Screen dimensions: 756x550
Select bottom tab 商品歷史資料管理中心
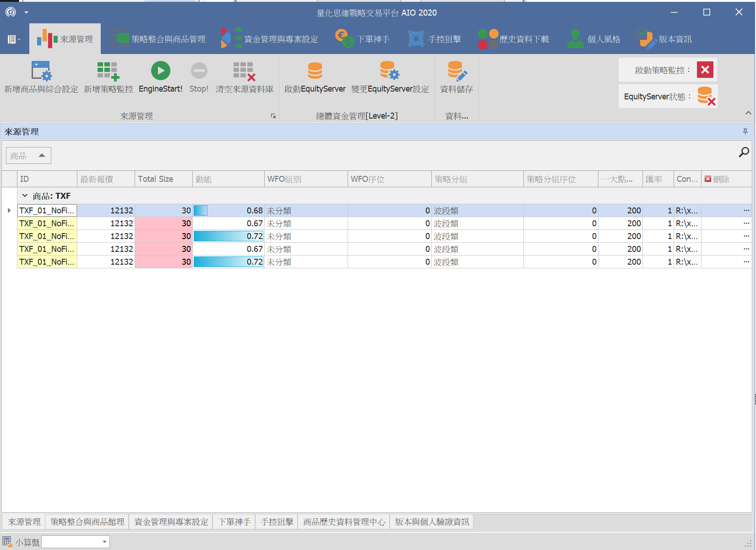click(x=344, y=522)
